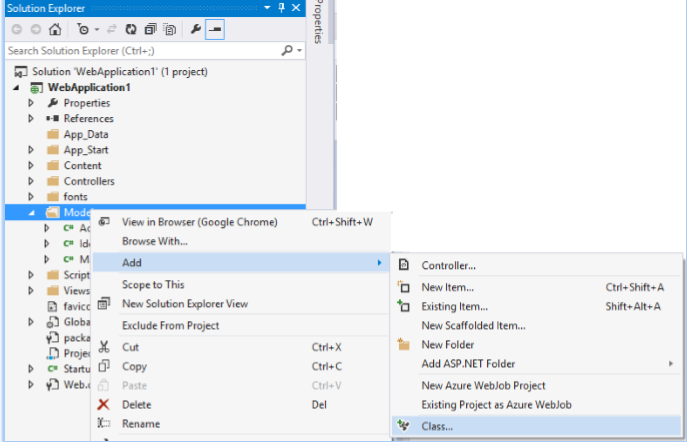Select the WebApplication1 project node

89,87
